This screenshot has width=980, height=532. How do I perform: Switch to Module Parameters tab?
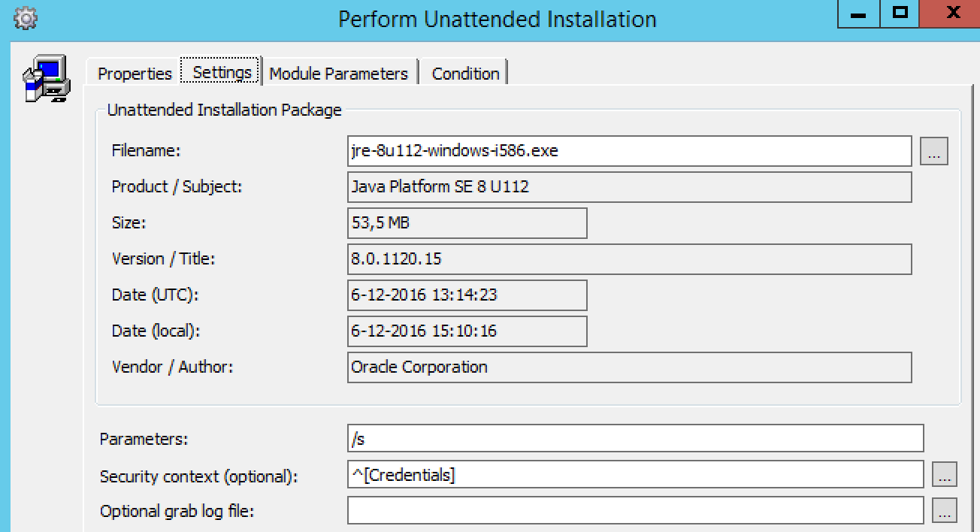point(339,73)
